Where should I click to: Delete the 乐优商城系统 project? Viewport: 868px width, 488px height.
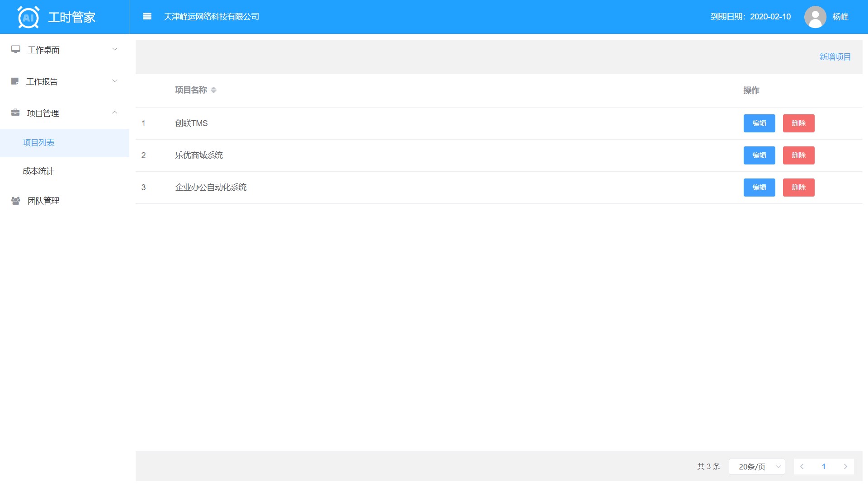coord(798,155)
